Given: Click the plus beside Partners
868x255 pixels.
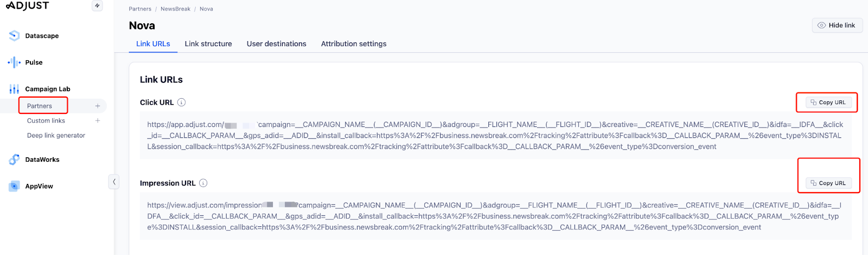Looking at the screenshot, I should coord(98,106).
